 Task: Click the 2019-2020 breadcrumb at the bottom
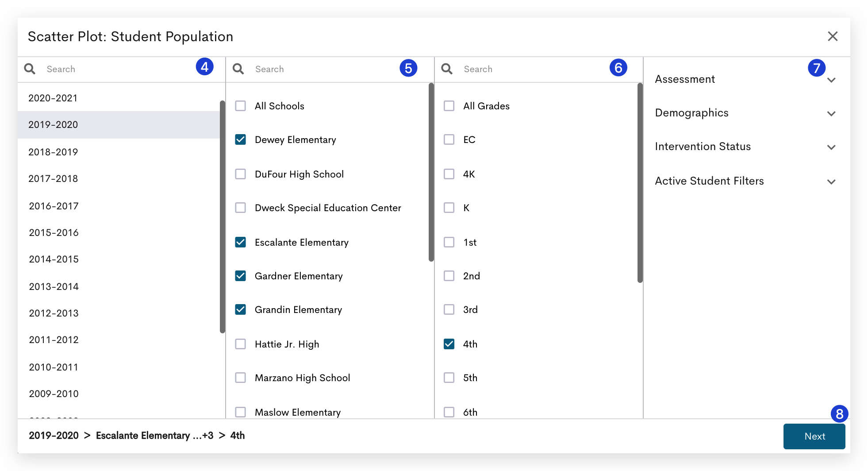point(54,436)
